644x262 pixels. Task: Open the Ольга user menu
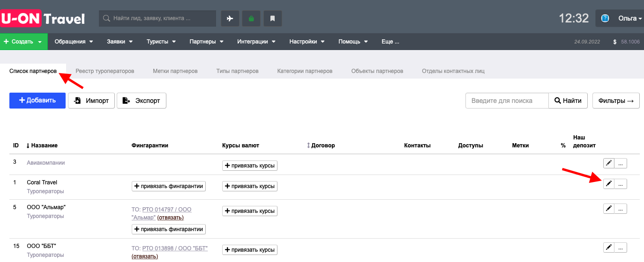[x=630, y=19]
